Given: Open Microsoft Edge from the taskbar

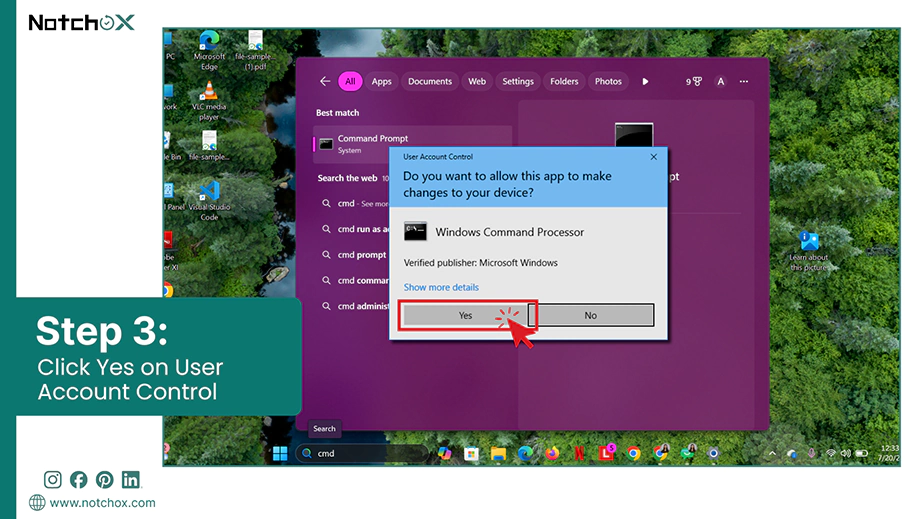Looking at the screenshot, I should click(525, 453).
